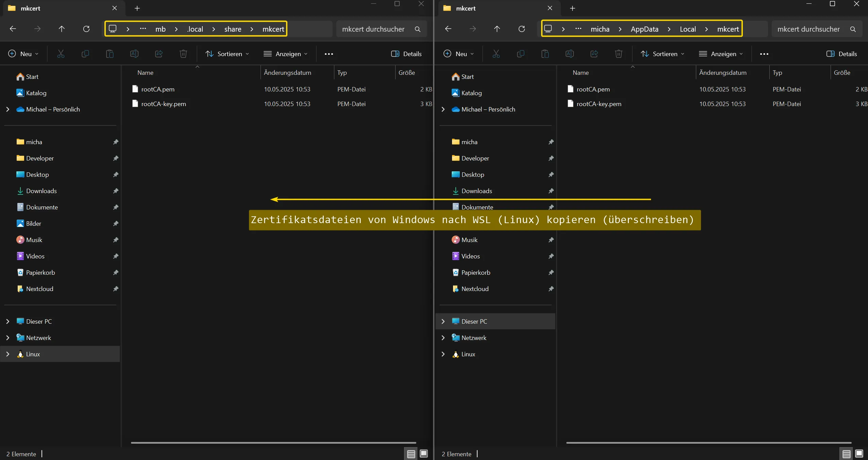The height and width of the screenshot is (460, 868).
Task: Click mb breadcrumb in left address bar
Action: [161, 29]
